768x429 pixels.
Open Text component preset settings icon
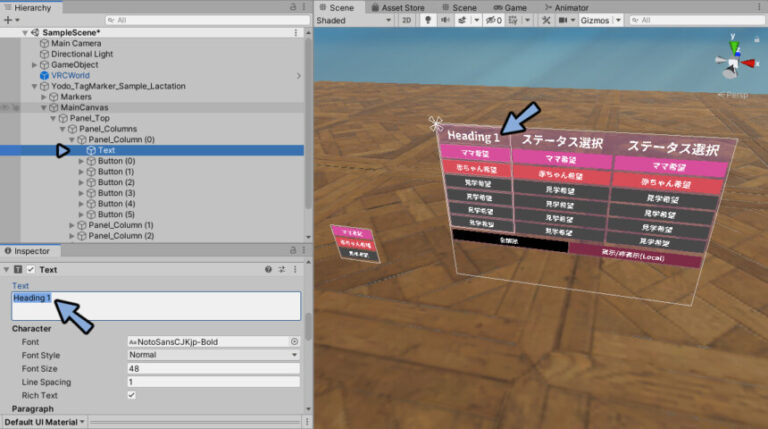(x=282, y=269)
